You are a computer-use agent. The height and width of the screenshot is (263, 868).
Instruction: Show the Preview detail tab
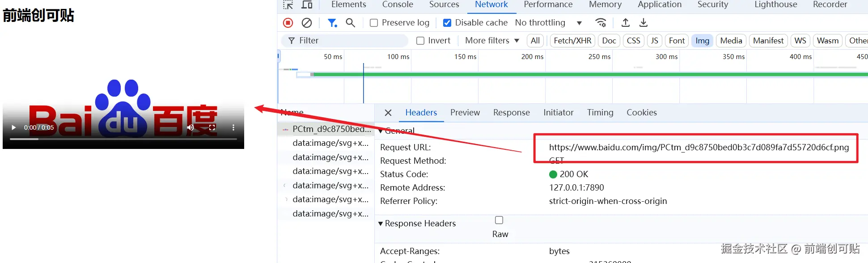tap(465, 113)
